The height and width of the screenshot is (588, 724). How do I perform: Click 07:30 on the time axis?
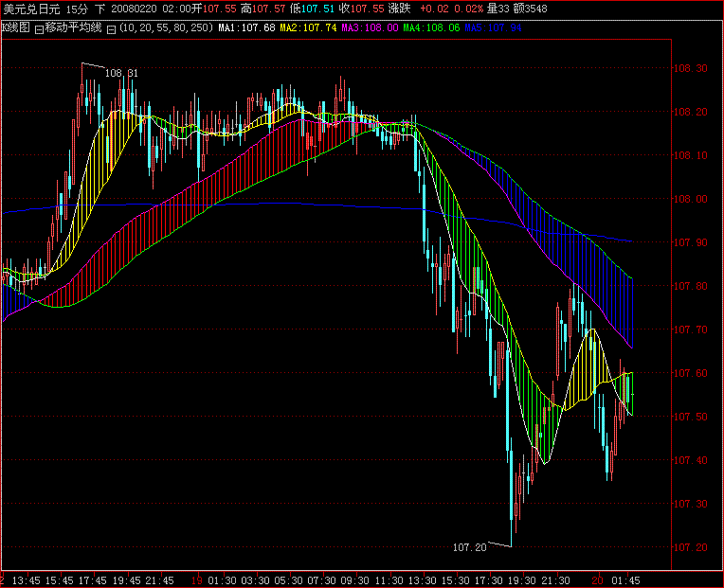pos(322,580)
